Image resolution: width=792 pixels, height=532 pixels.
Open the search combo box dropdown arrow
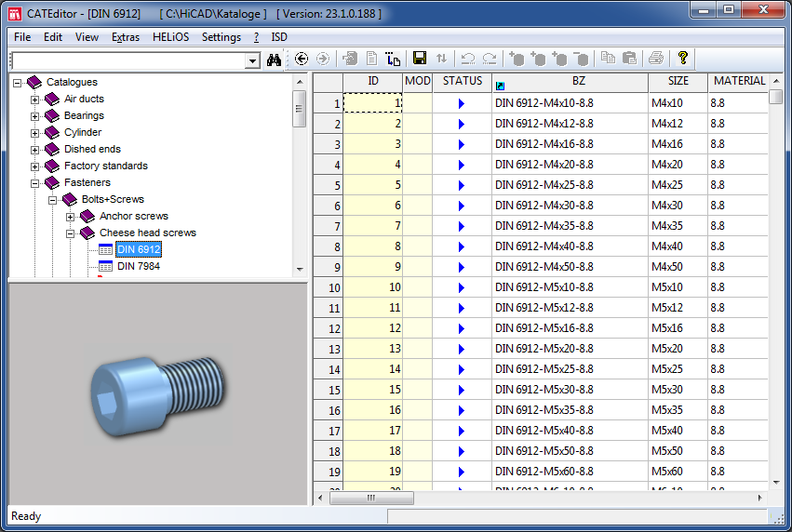click(252, 60)
